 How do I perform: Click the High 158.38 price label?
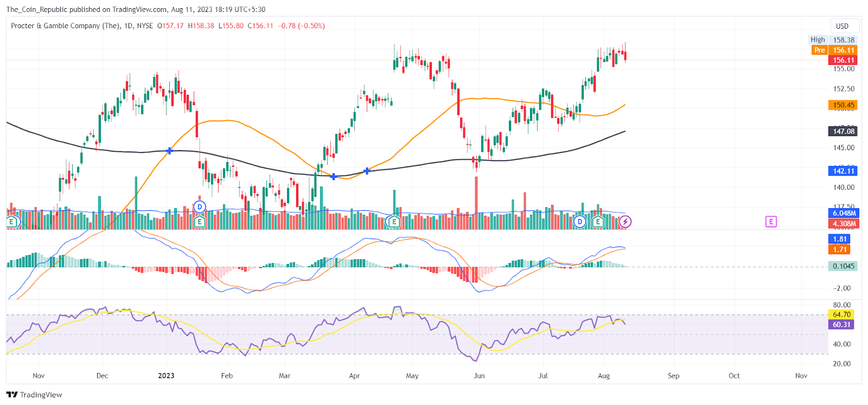pos(833,40)
